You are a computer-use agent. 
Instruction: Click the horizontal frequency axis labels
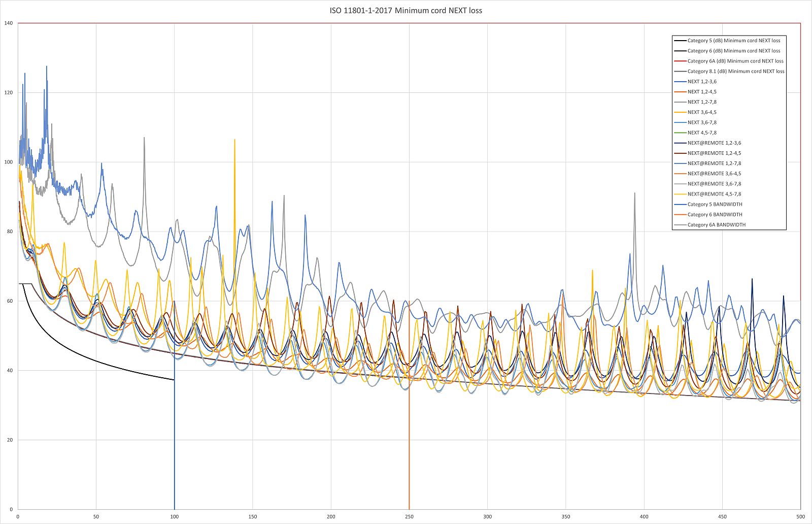[x=406, y=516]
